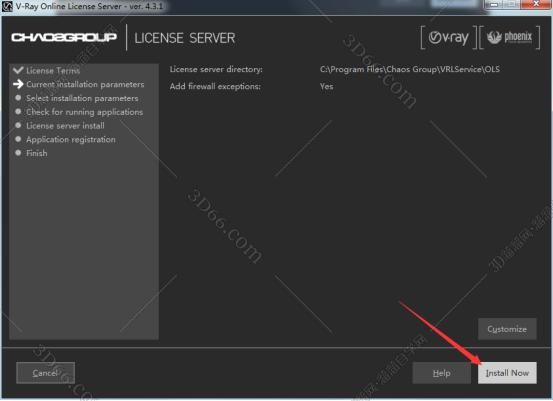553x401 pixels.
Task: Click the Phoenix logo in header
Action: 509,37
